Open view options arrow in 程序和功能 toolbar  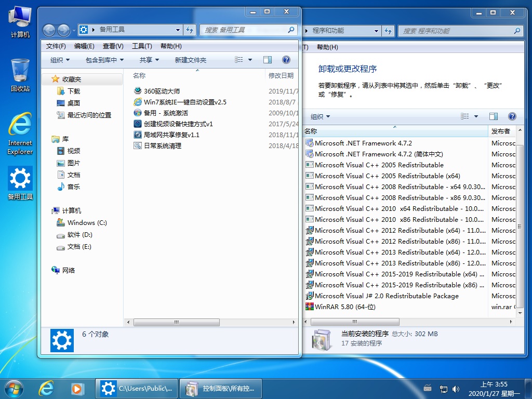click(x=476, y=116)
